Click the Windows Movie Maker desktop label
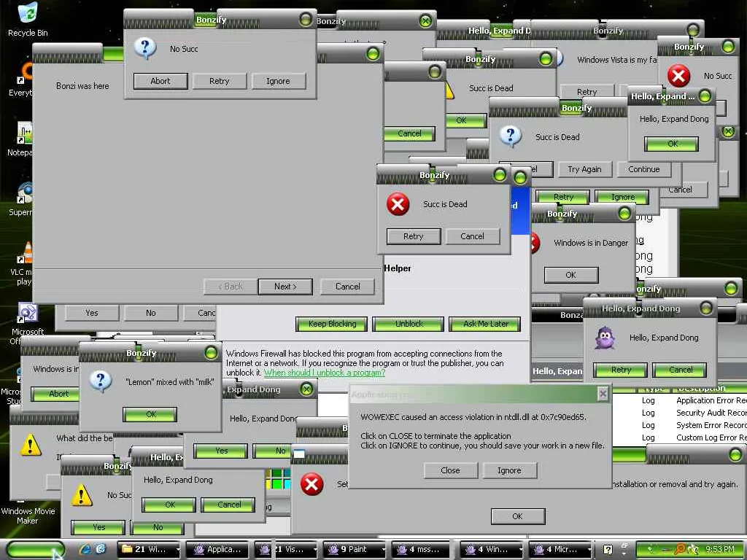 [28, 516]
